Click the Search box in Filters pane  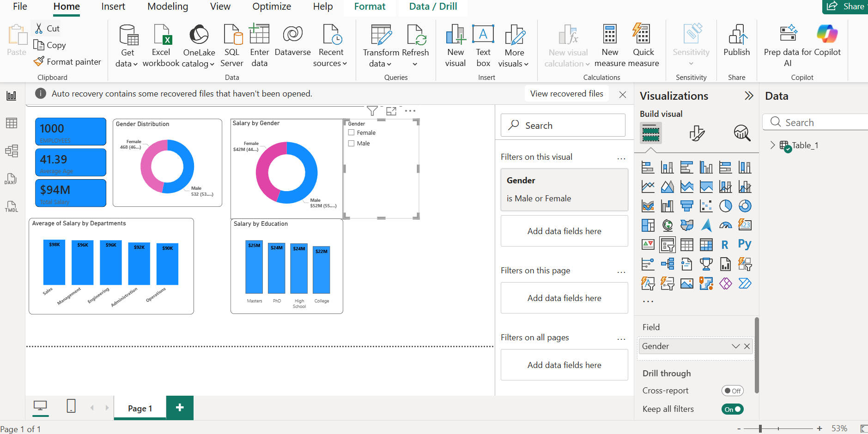coord(563,125)
